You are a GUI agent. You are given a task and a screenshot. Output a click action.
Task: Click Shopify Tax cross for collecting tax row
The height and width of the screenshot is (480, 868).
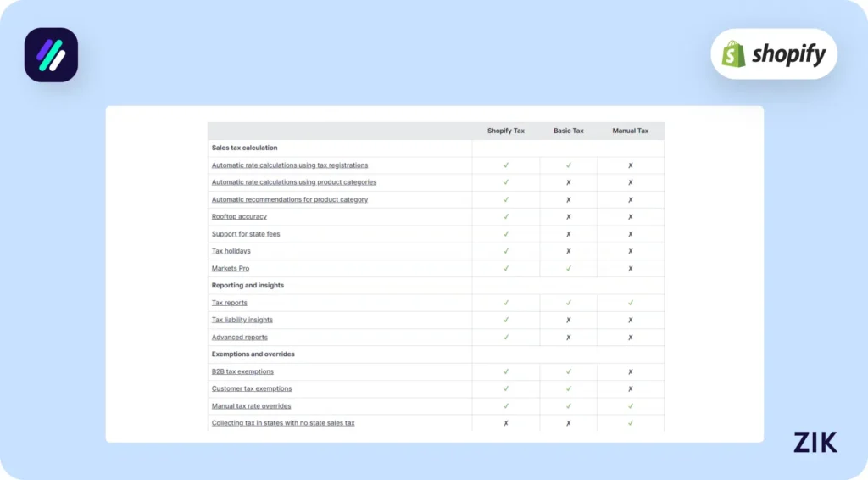click(x=506, y=423)
